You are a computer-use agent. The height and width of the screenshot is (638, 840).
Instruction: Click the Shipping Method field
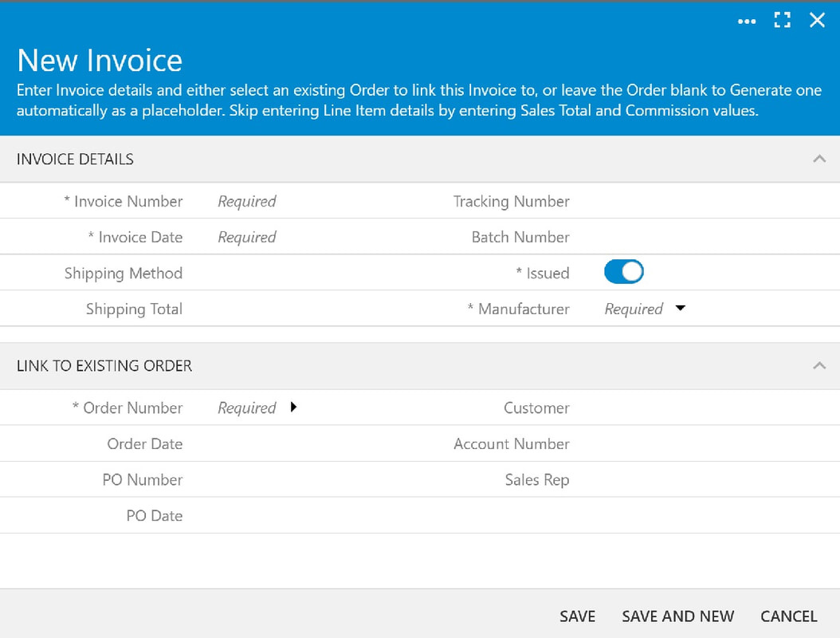316,273
